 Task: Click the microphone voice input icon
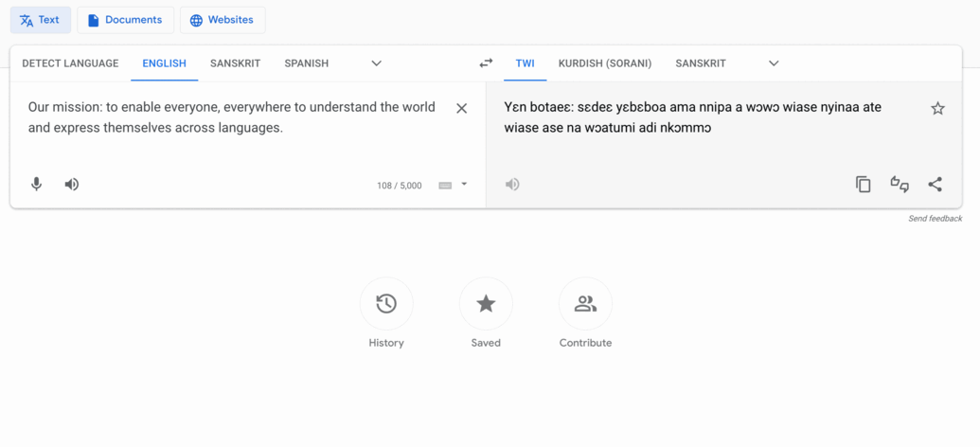[36, 185]
